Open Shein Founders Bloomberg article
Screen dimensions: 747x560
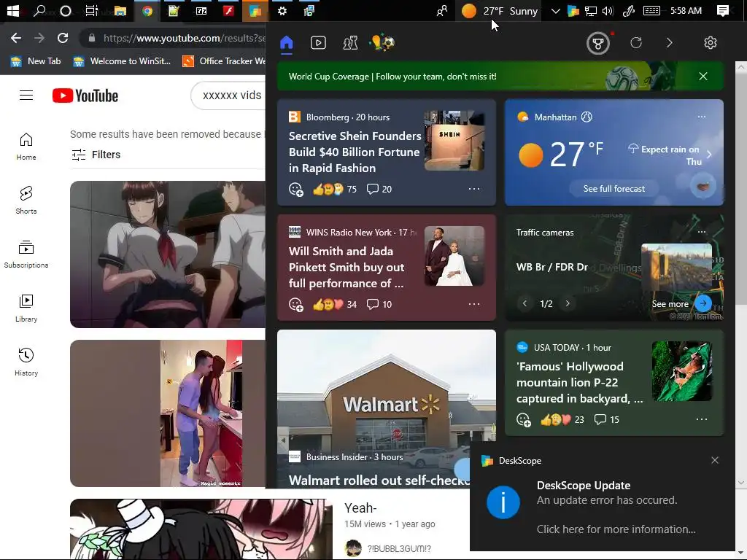point(355,152)
